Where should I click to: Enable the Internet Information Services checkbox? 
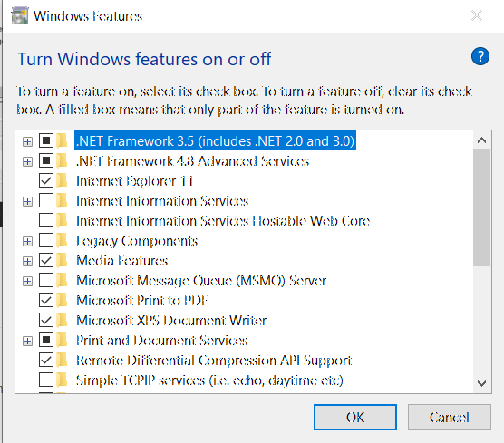tap(46, 200)
